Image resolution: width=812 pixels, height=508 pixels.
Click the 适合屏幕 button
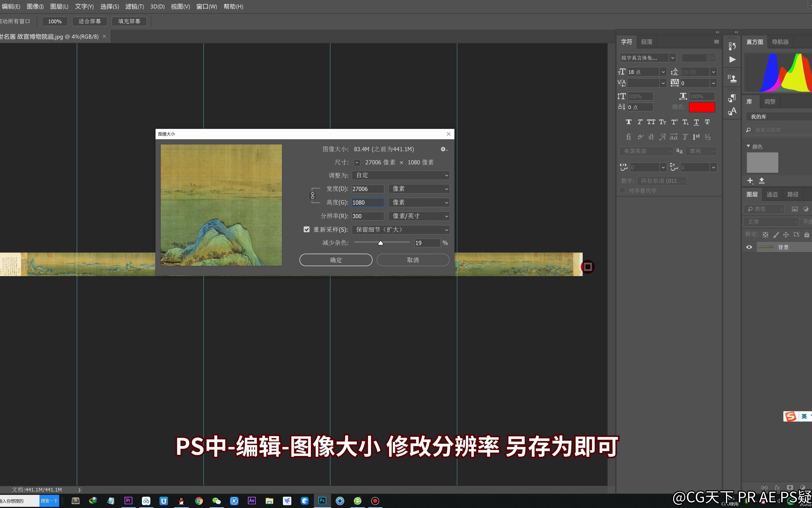(90, 21)
